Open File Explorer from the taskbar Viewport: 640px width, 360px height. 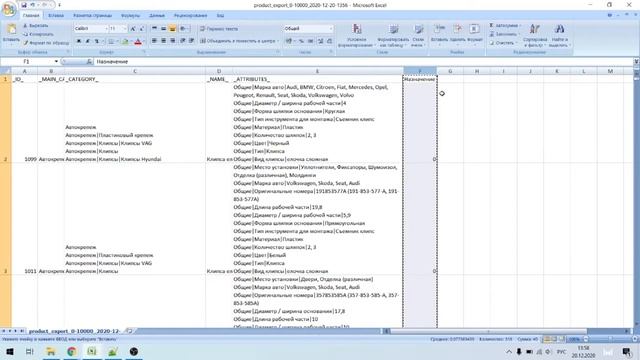(x=51, y=351)
